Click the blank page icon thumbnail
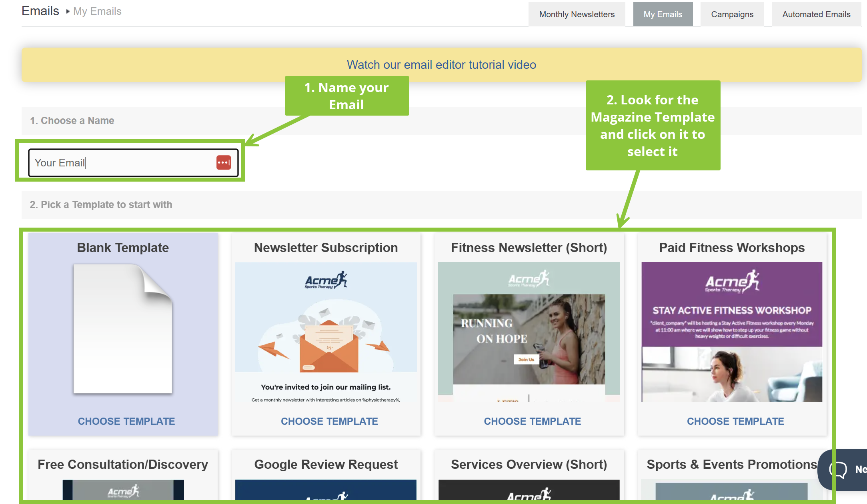Image resolution: width=867 pixels, height=504 pixels. 123,329
